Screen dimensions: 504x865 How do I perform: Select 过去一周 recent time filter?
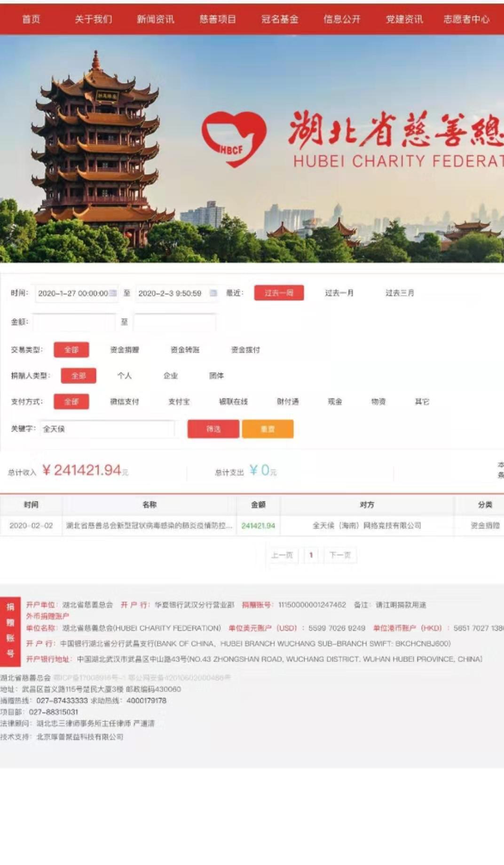coord(279,293)
